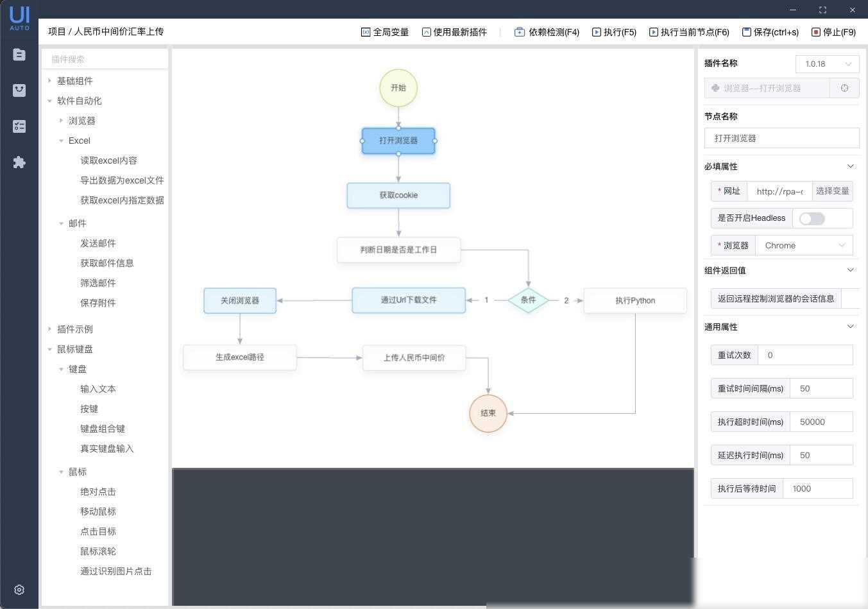Run the flow with 执行(F5)
Image resolution: width=868 pixels, height=609 pixels.
click(x=620, y=32)
